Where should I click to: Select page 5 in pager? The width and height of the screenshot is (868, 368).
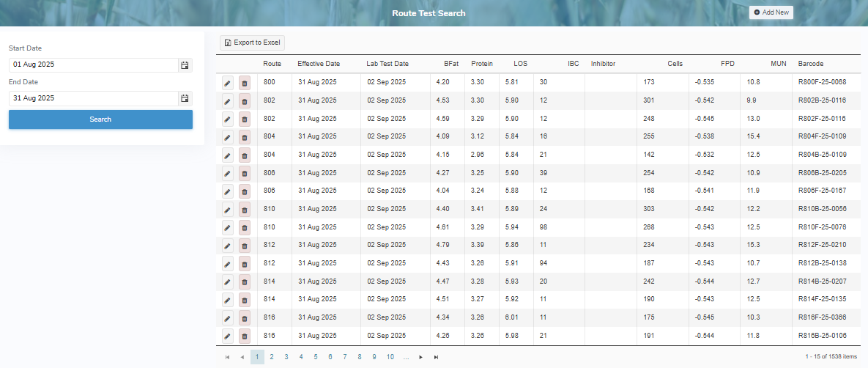click(316, 357)
